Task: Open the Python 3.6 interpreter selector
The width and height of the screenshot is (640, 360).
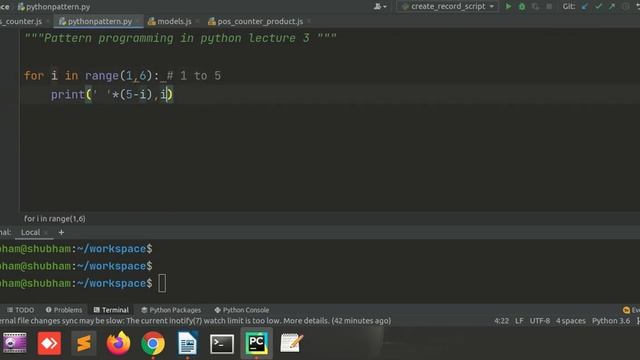Action: pyautogui.click(x=611, y=321)
